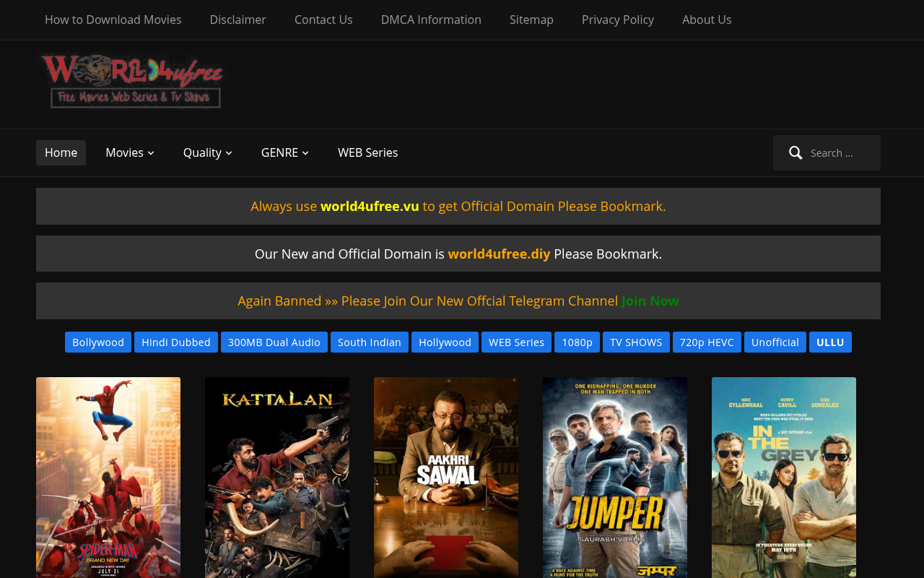Viewport: 924px width, 578px height.
Task: Open How to Download Movies page
Action: pos(113,20)
